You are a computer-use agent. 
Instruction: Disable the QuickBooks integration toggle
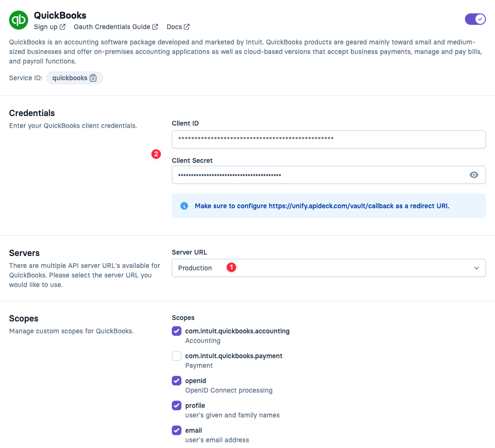pyautogui.click(x=475, y=19)
